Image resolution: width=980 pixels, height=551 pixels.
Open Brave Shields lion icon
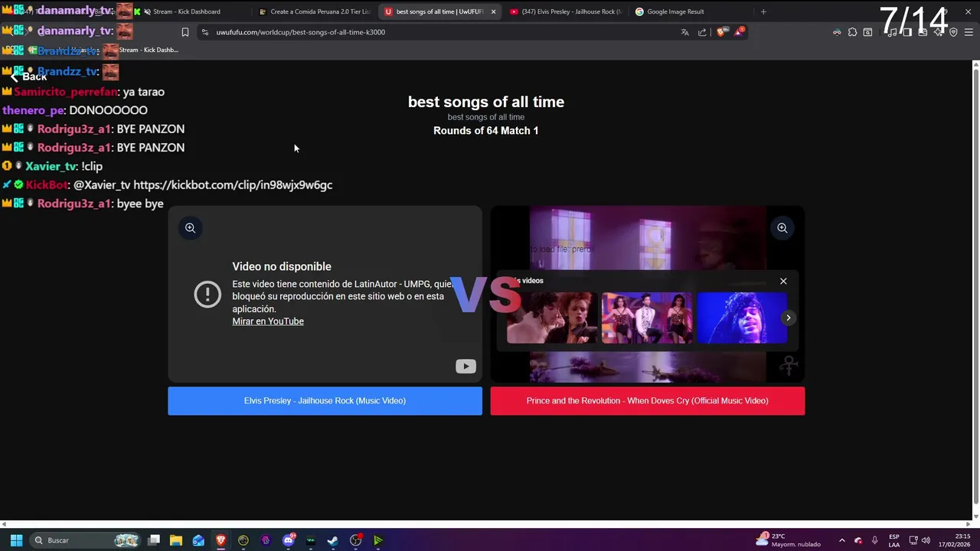(x=721, y=32)
